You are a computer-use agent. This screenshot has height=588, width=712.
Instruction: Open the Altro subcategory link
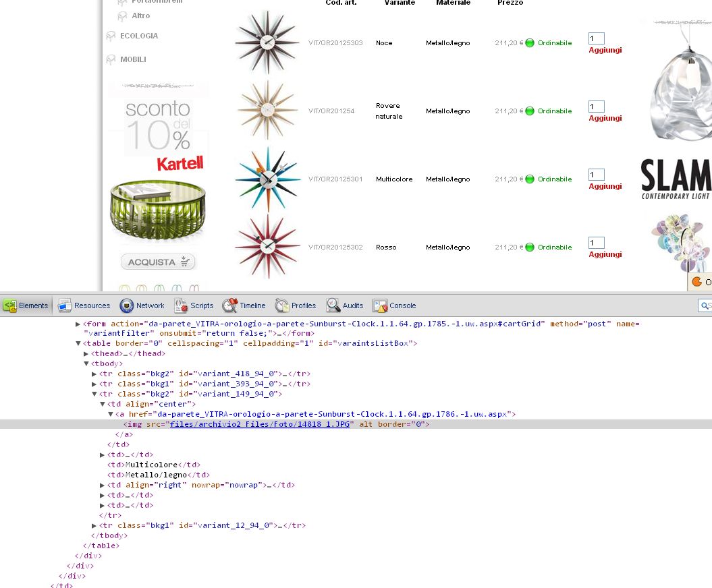pos(141,16)
